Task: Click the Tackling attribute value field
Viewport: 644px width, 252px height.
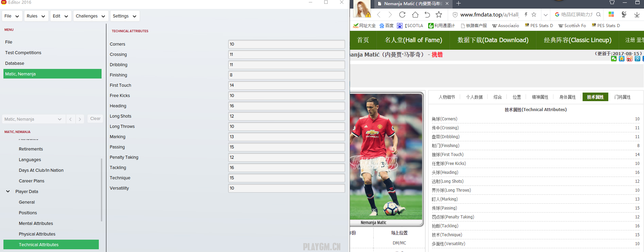Action: [x=286, y=168]
